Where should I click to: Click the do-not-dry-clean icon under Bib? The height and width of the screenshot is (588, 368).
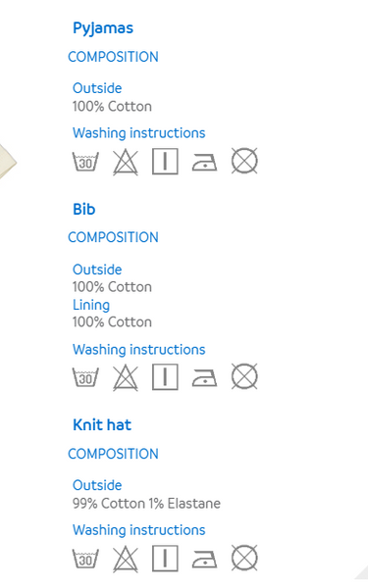(x=244, y=376)
